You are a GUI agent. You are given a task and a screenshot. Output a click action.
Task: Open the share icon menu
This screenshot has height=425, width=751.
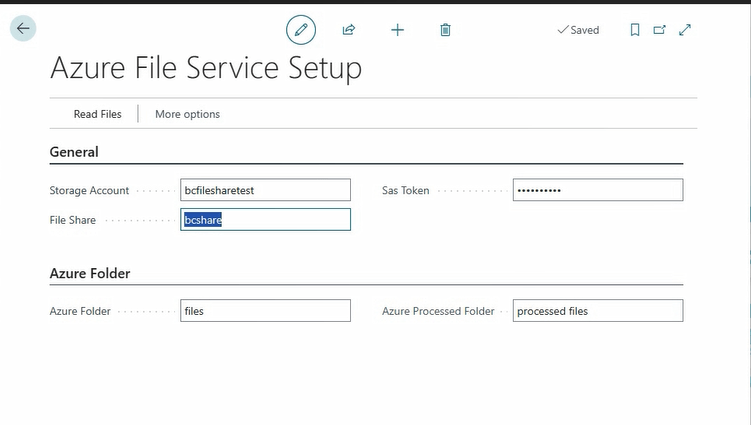coord(349,30)
